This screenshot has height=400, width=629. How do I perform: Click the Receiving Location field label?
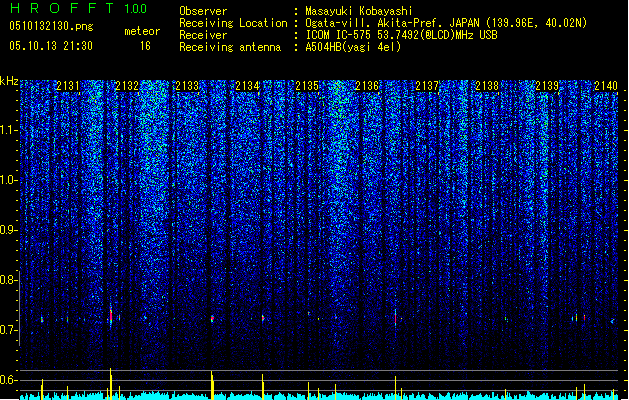tap(233, 23)
